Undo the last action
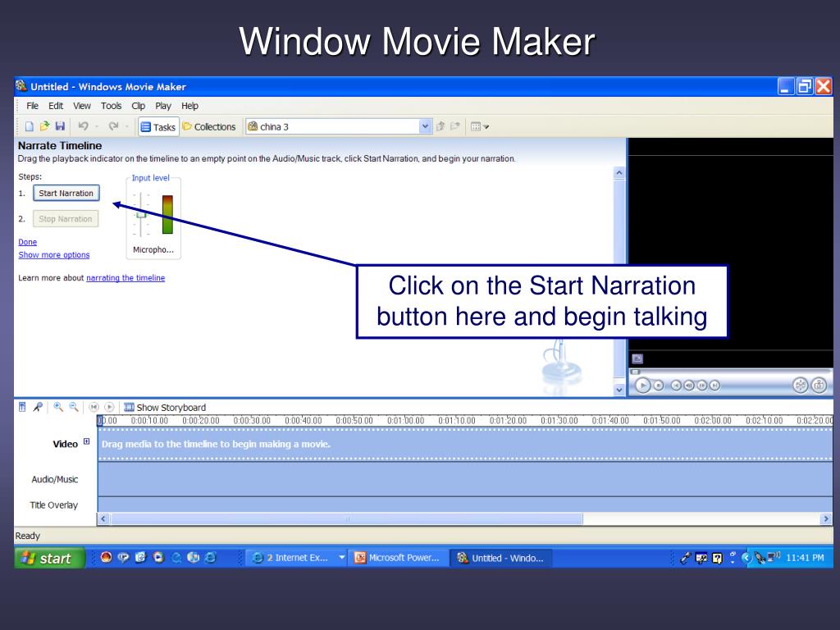This screenshot has width=840, height=630. click(x=83, y=126)
